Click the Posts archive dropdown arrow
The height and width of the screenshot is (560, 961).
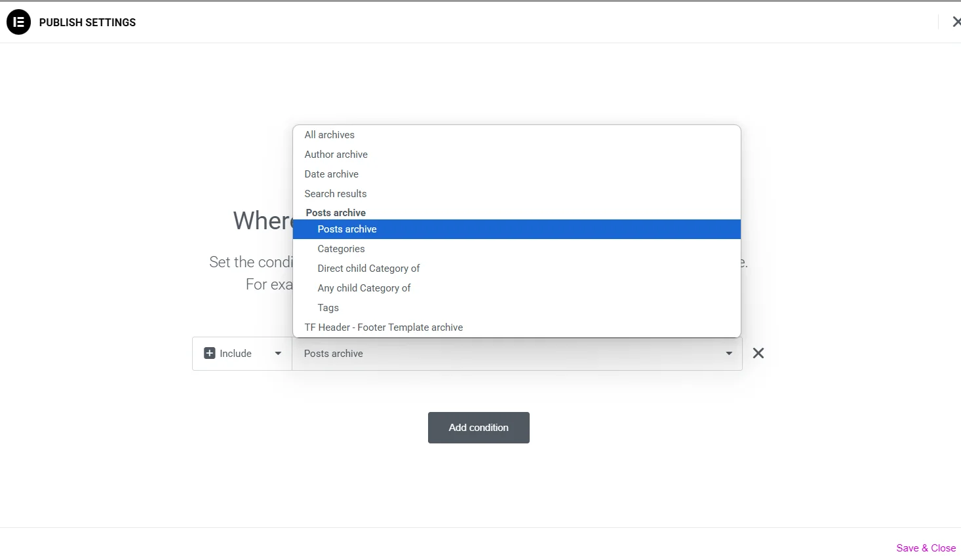click(729, 354)
